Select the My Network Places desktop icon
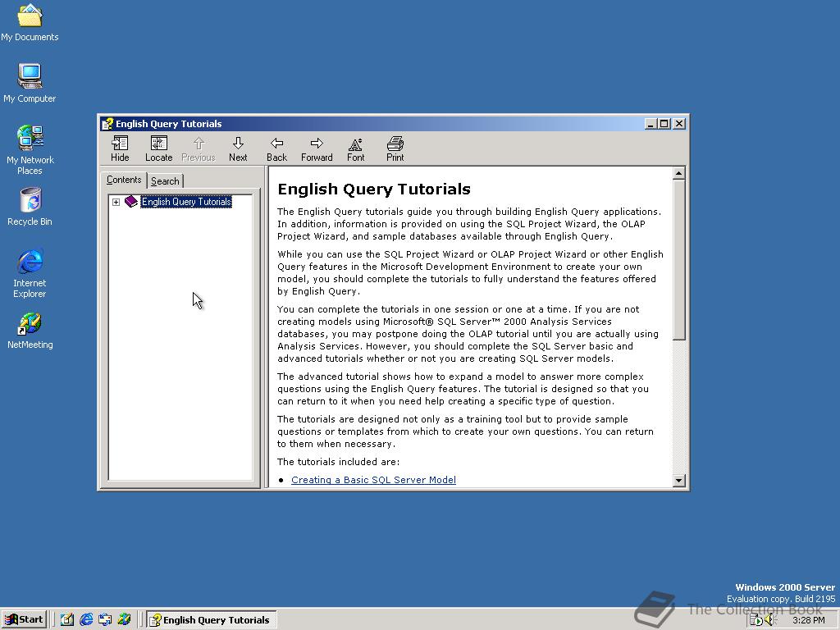Image resolution: width=840 pixels, height=630 pixels. tap(30, 150)
